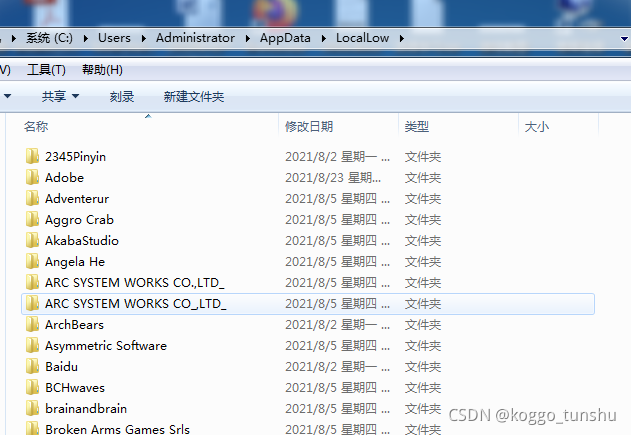Select the brainandbrain folder name
Viewport: 631px width, 435px height.
point(86,408)
